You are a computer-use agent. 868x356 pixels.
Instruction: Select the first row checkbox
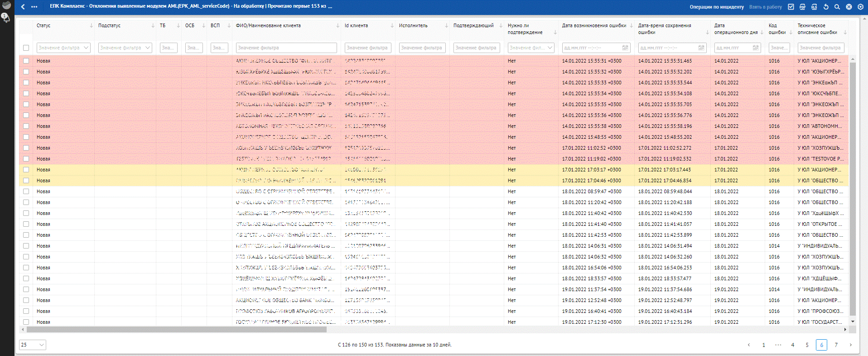(26, 61)
